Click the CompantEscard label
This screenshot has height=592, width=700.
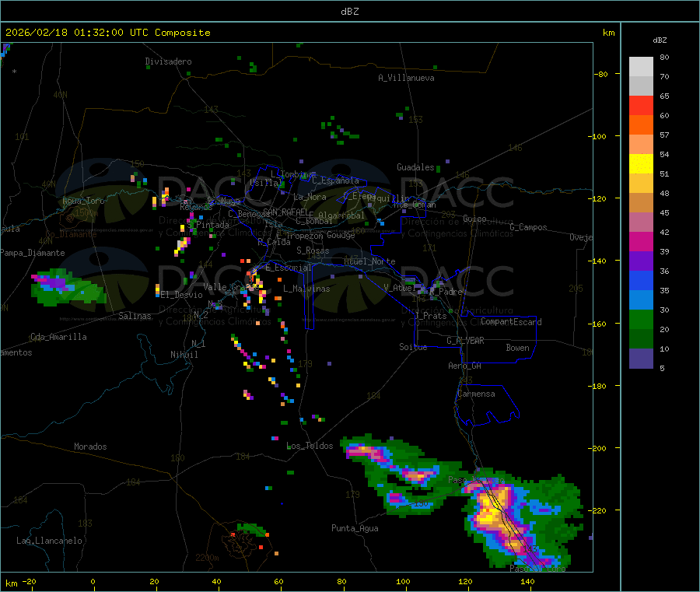[512, 322]
